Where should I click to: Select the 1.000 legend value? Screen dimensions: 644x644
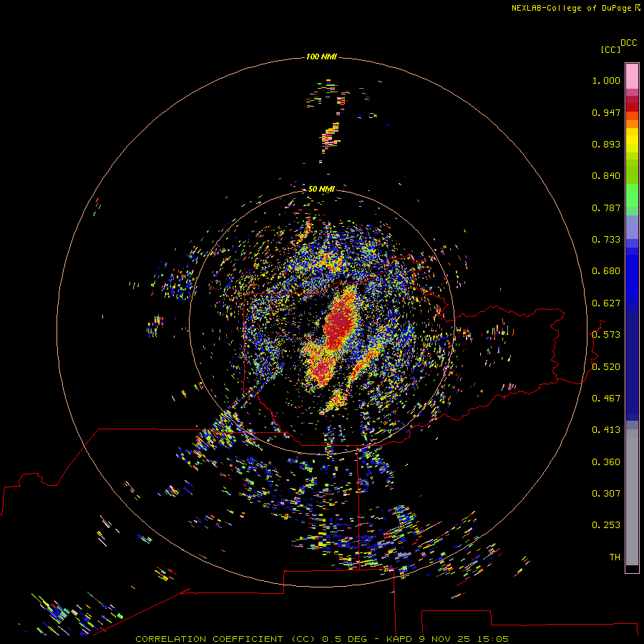(x=606, y=80)
